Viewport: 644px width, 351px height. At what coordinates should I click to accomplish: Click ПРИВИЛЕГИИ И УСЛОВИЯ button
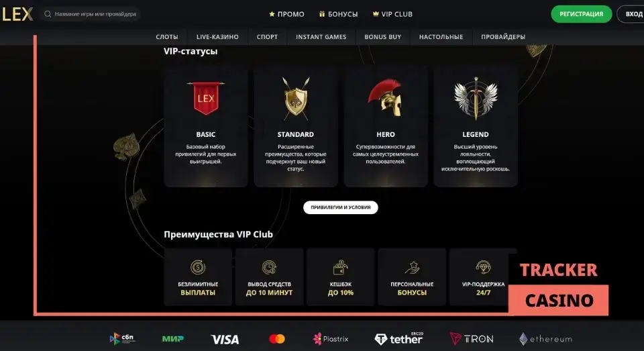click(x=341, y=207)
